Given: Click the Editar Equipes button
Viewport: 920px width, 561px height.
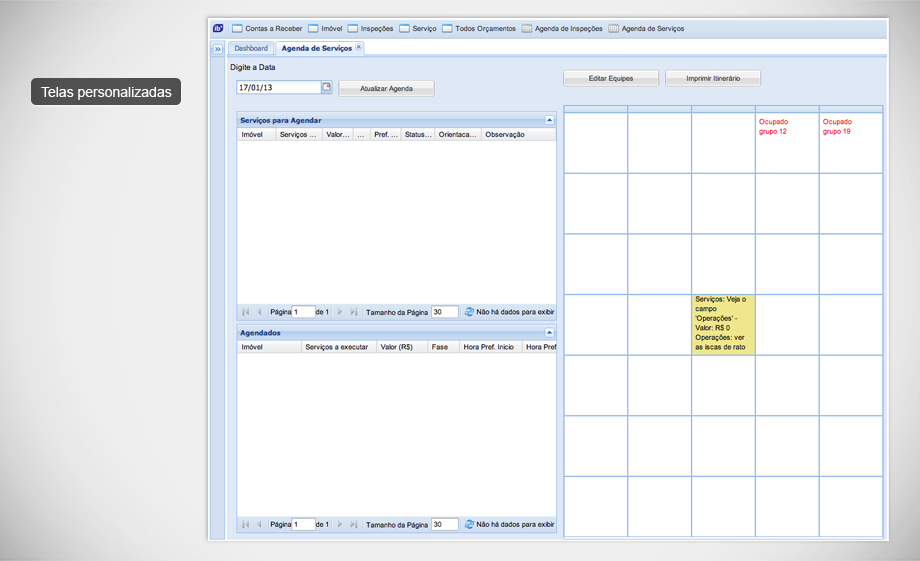Looking at the screenshot, I should click(611, 78).
